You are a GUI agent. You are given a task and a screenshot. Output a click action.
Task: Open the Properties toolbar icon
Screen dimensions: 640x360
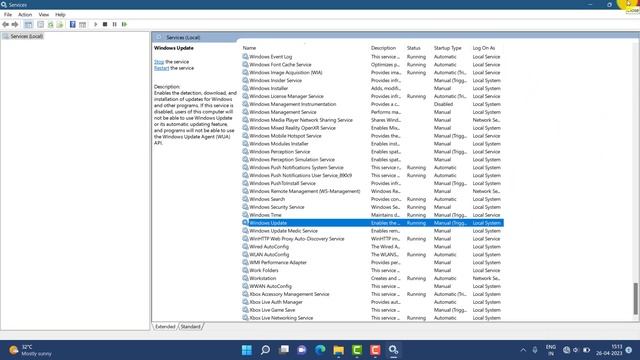pyautogui.click(x=40, y=24)
